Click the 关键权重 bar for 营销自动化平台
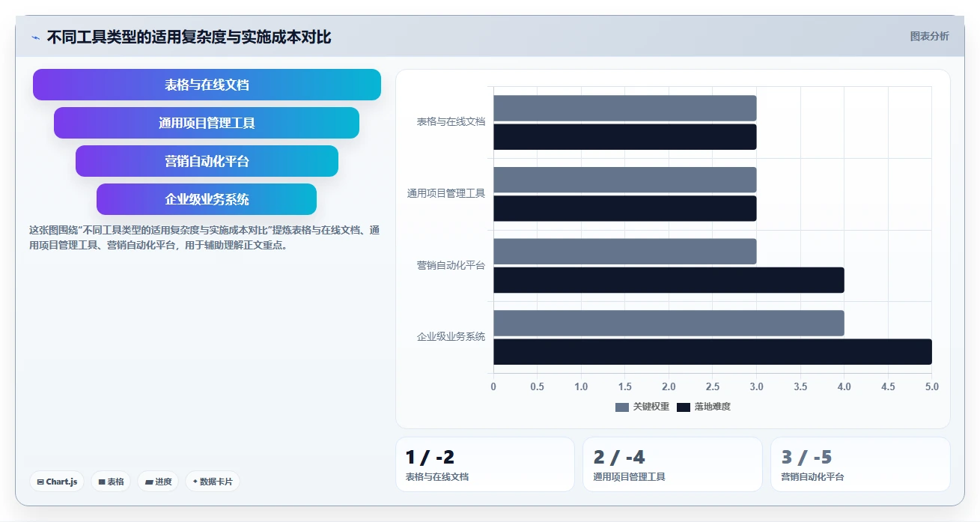This screenshot has height=522, width=980. 624,252
